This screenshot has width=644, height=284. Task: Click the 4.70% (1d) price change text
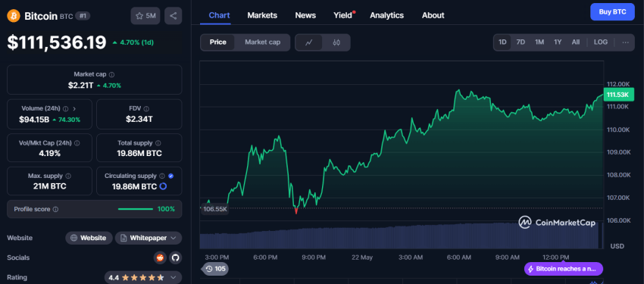click(137, 42)
